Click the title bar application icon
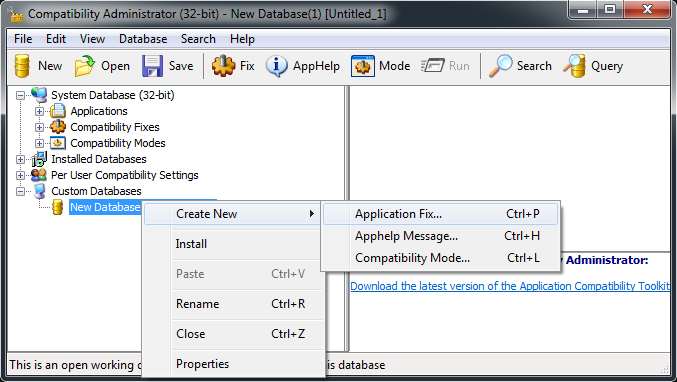 [x=16, y=14]
